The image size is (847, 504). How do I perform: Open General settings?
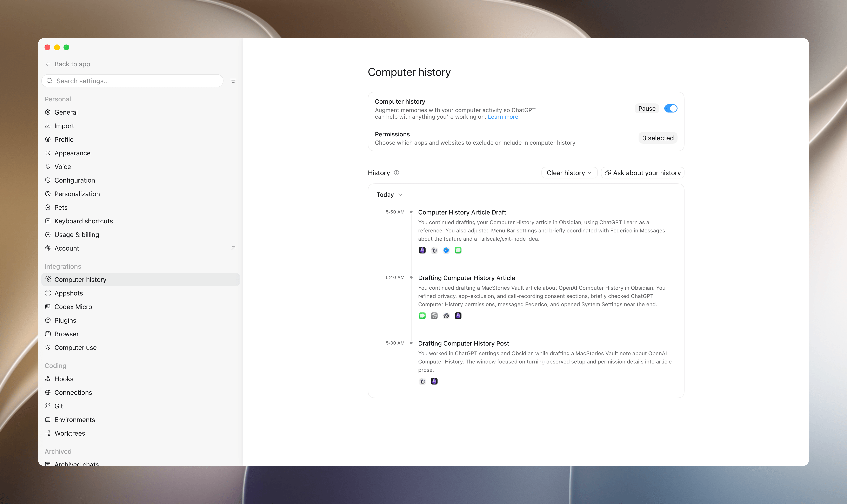tap(140, 113)
